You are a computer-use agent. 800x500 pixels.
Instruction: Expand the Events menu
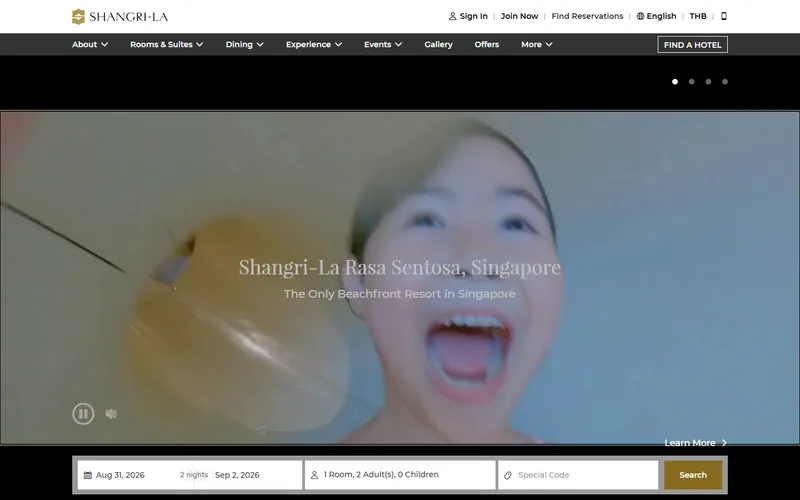point(383,44)
